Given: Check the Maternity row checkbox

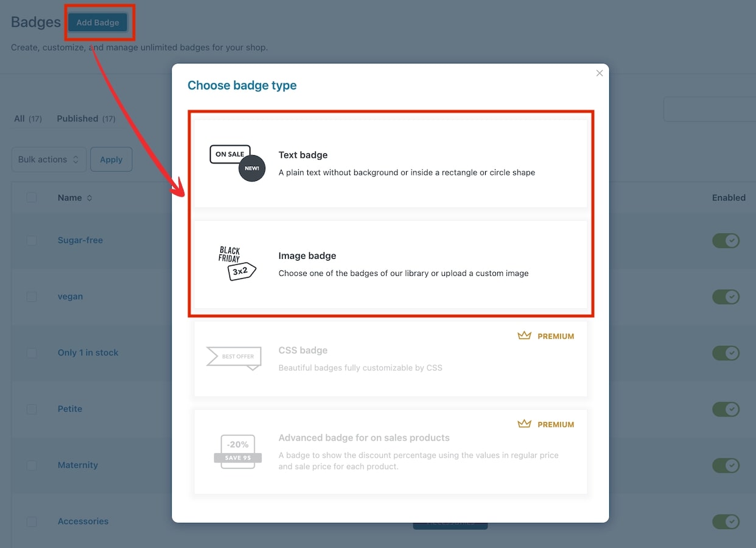Looking at the screenshot, I should pyautogui.click(x=32, y=465).
